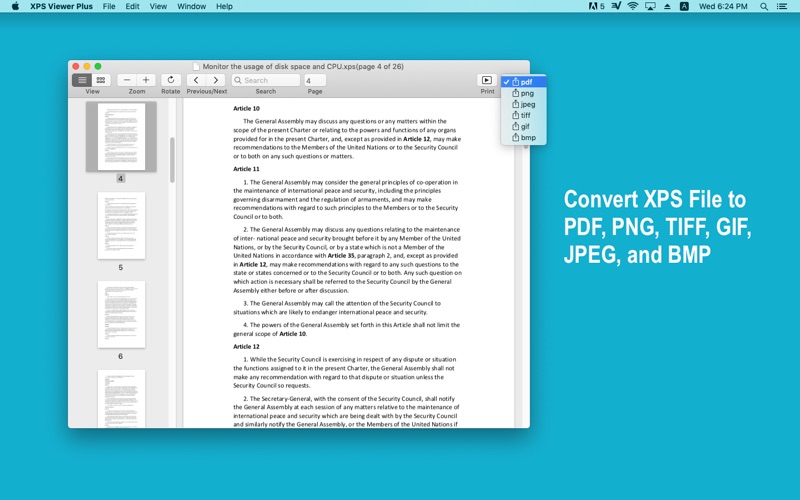Choose bmp export format option
Image resolution: width=800 pixels, height=500 pixels.
523,138
